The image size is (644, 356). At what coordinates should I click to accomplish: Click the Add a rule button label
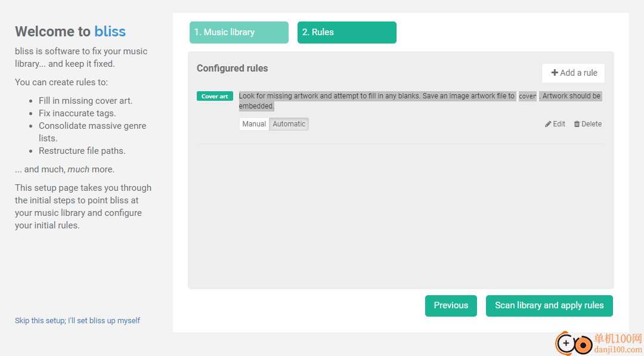point(578,73)
